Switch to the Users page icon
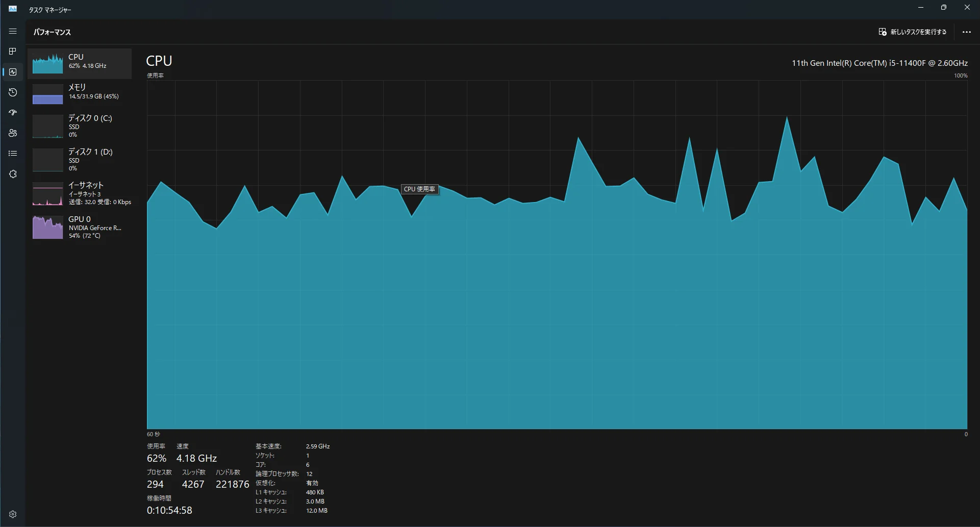This screenshot has width=980, height=527. 13,133
